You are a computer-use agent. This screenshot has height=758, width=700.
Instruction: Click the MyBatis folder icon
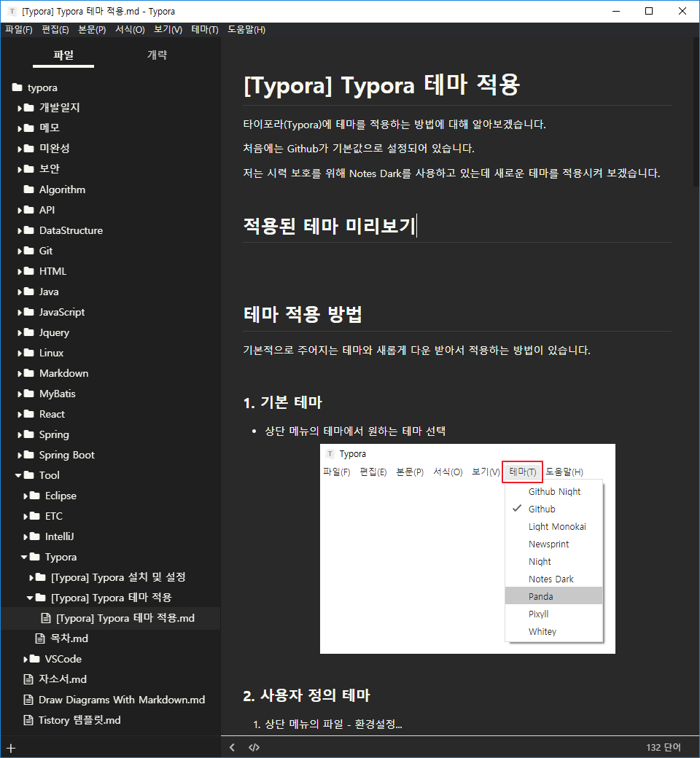(x=29, y=394)
